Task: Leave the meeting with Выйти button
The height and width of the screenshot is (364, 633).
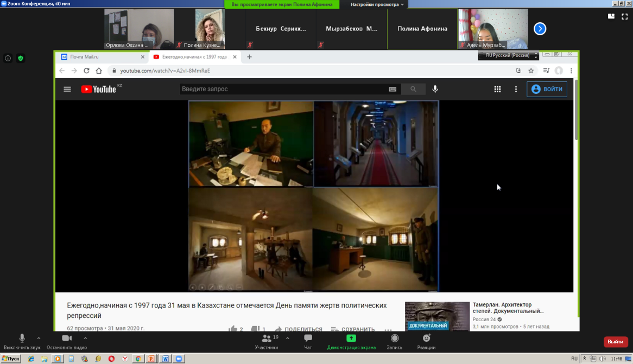Action: pyautogui.click(x=616, y=342)
